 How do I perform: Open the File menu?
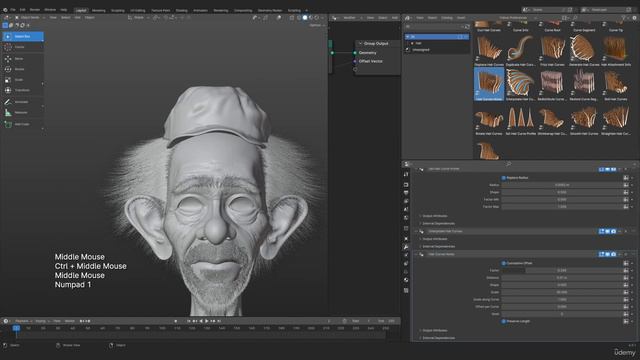point(13,10)
